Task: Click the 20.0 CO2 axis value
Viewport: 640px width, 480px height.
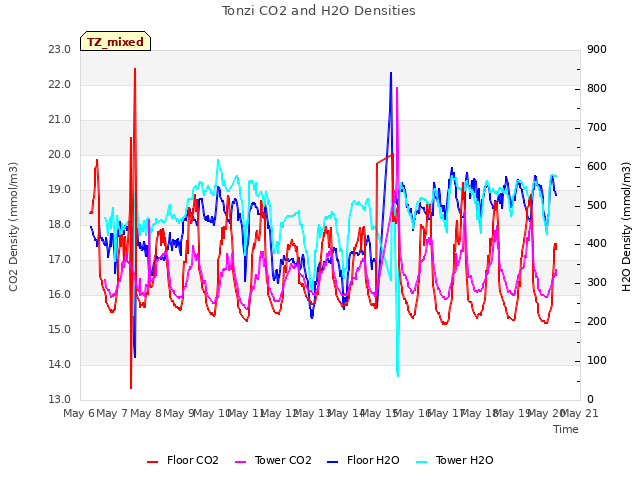Action: click(59, 154)
